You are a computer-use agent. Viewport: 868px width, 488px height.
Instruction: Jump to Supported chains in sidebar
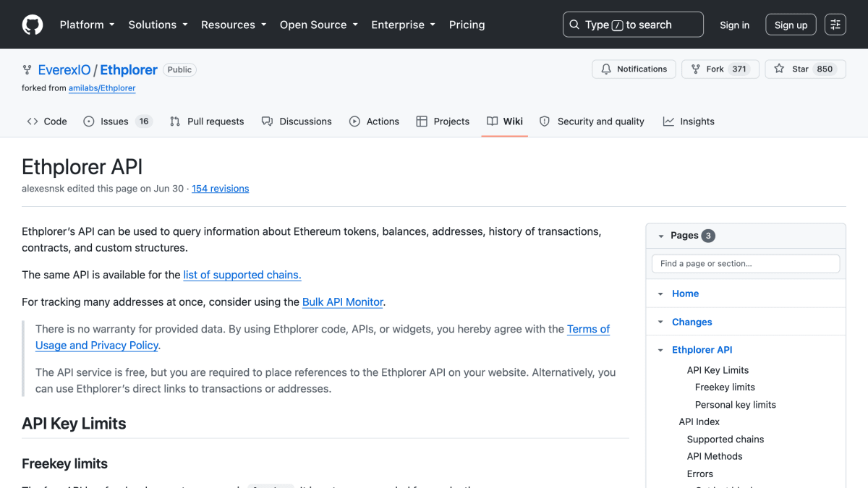(x=726, y=440)
